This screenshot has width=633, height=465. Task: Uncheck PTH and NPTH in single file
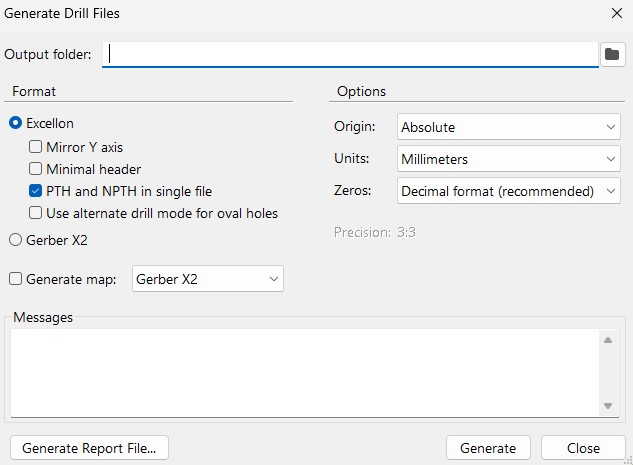36,191
